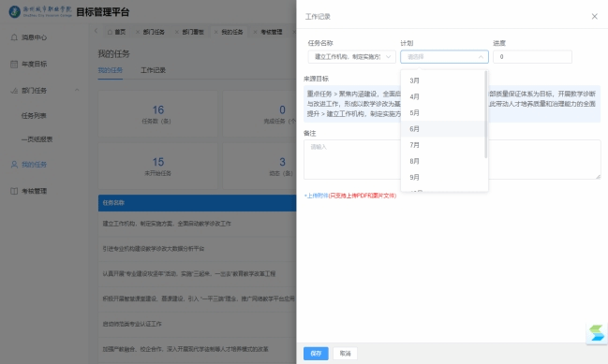Image resolution: width=608 pixels, height=364 pixels.
Task: Collapse the 计划 select dropdown
Action: point(481,56)
